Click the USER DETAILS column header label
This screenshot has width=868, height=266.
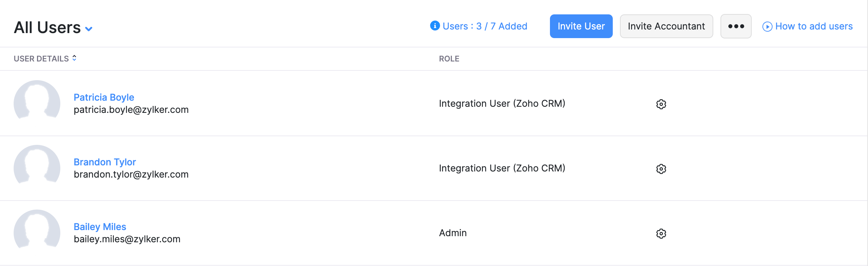click(x=41, y=59)
